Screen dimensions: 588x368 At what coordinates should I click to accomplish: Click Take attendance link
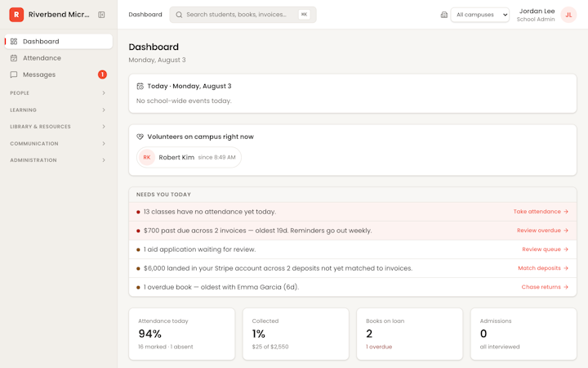[541, 212]
